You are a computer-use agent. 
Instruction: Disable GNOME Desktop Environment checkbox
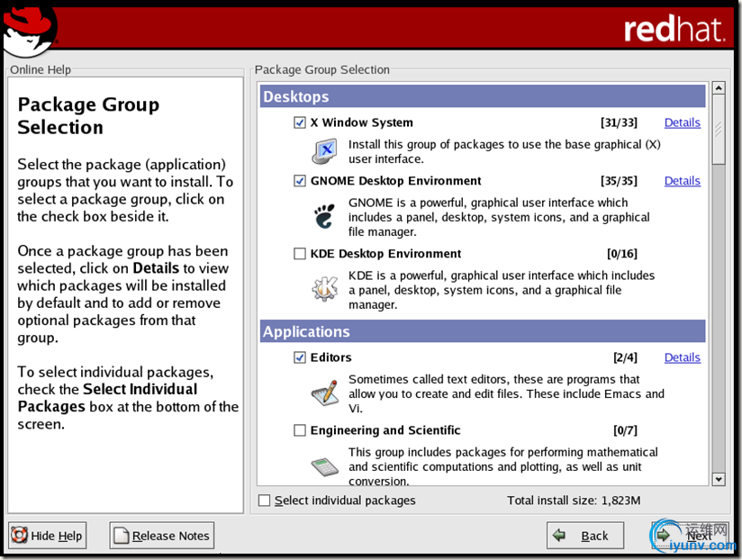tap(300, 181)
